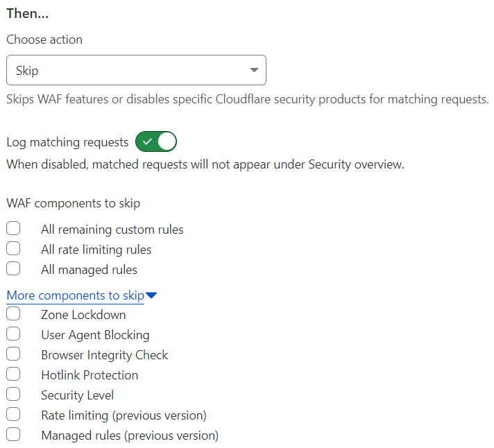Open the Choose action dropdown
This screenshot has width=494, height=448.
click(x=136, y=70)
